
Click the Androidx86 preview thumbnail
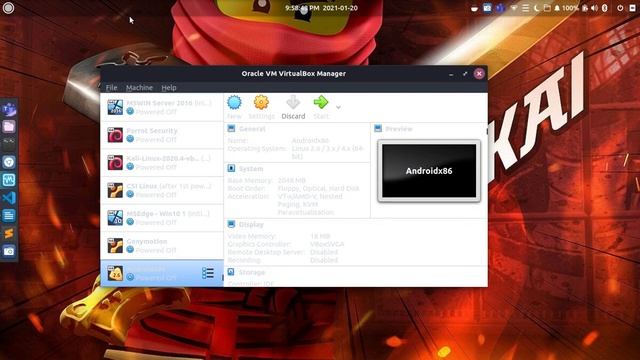[429, 171]
